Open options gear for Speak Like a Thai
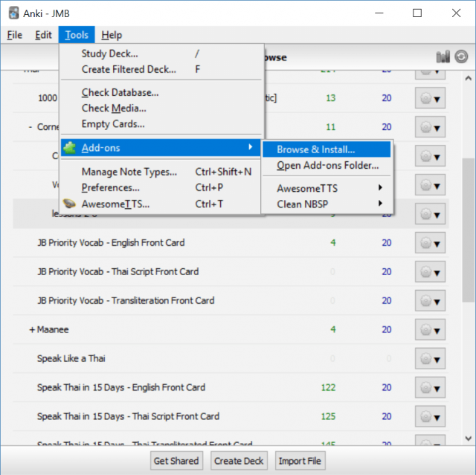This screenshot has height=475, width=476. pyautogui.click(x=430, y=358)
